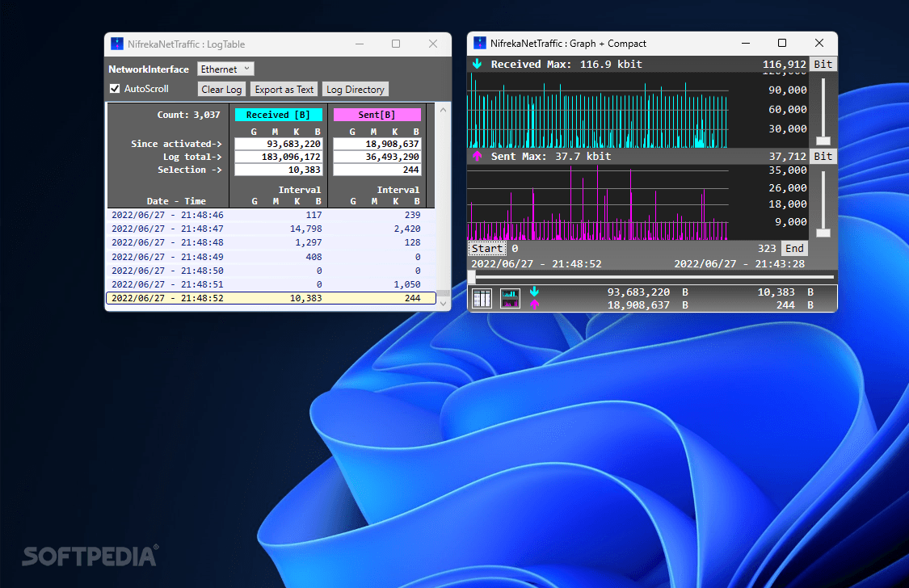The image size is (909, 588).
Task: Click the Received graph vertical scale slider handle
Action: point(823,141)
